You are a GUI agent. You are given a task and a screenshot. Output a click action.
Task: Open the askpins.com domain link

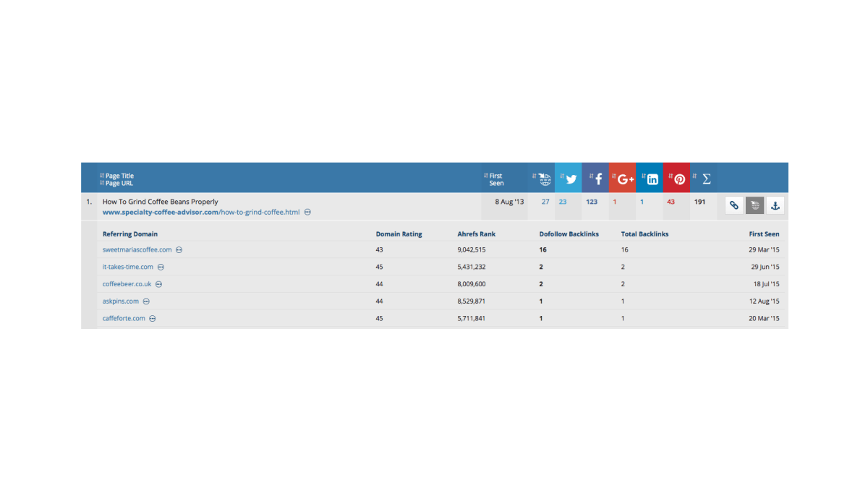[121, 301]
